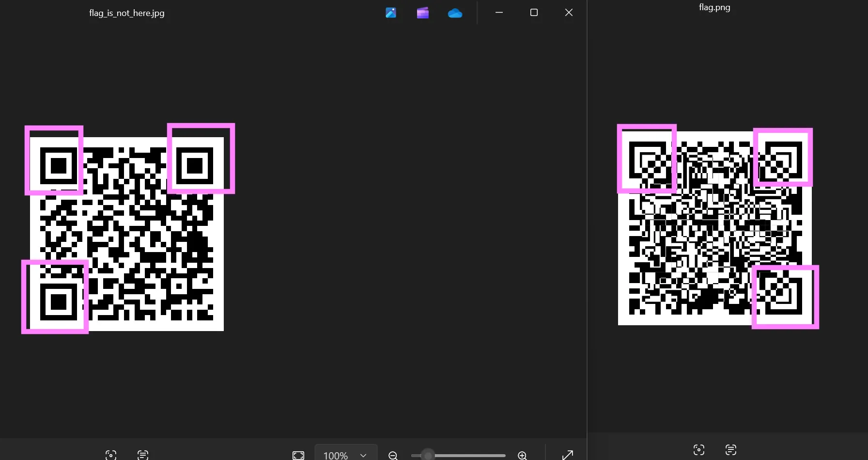This screenshot has width=868, height=460.
Task: Scan text in flag.png window
Action: pos(731,449)
